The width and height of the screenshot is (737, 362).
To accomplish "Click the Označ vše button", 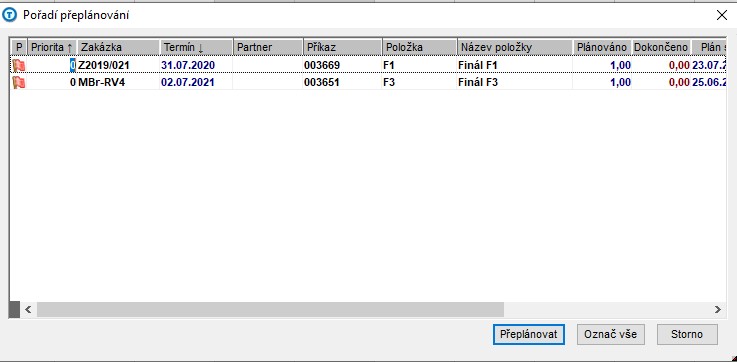I will pyautogui.click(x=611, y=334).
